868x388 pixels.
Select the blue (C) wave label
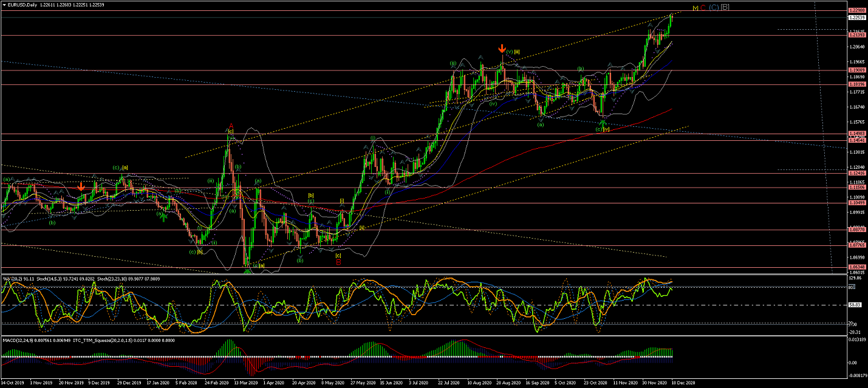pos(713,7)
